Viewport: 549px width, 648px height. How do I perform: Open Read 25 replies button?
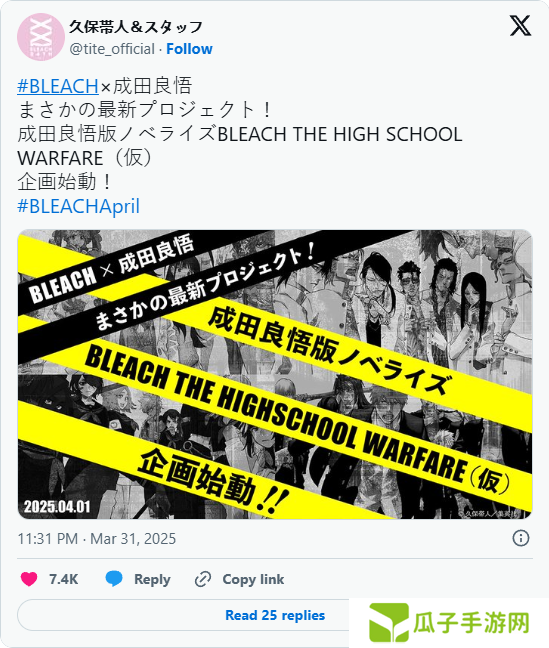pos(275,615)
